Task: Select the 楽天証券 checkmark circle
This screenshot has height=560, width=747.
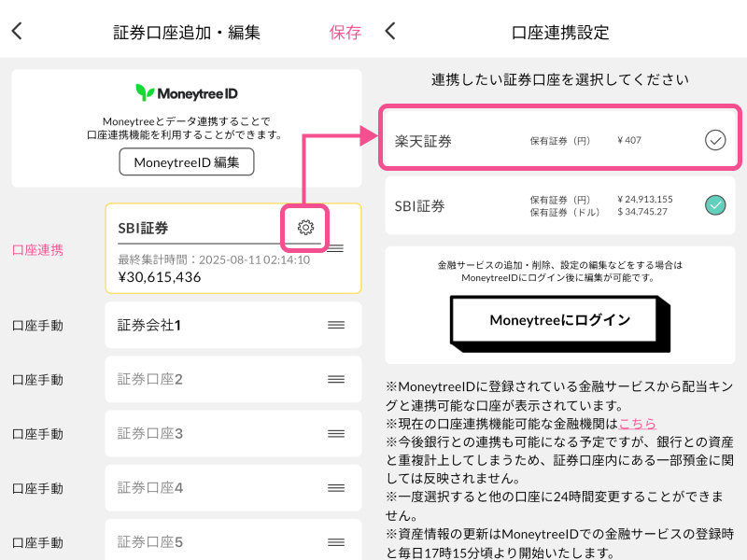Action: 715,140
